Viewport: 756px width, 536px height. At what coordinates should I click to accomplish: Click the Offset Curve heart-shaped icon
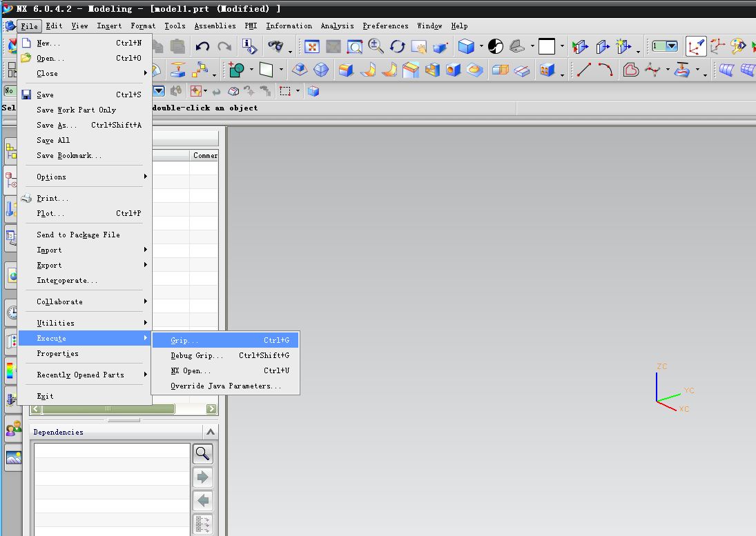pos(630,70)
